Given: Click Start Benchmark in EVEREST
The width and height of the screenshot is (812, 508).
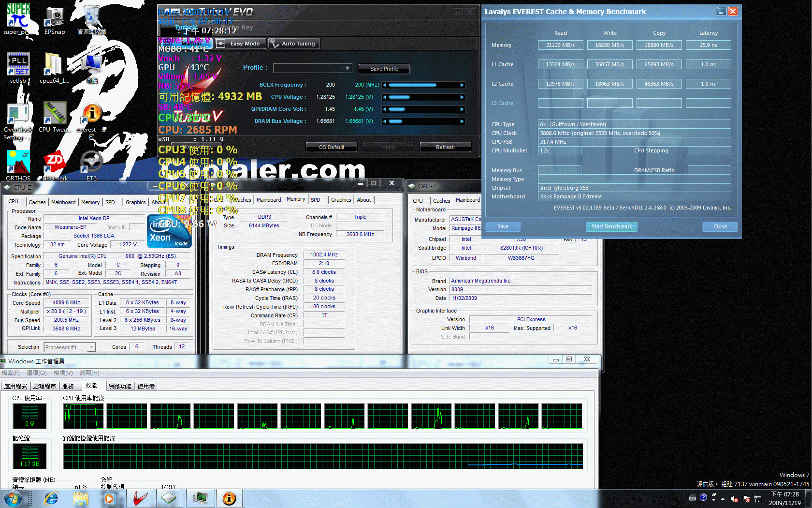Looking at the screenshot, I should 611,226.
